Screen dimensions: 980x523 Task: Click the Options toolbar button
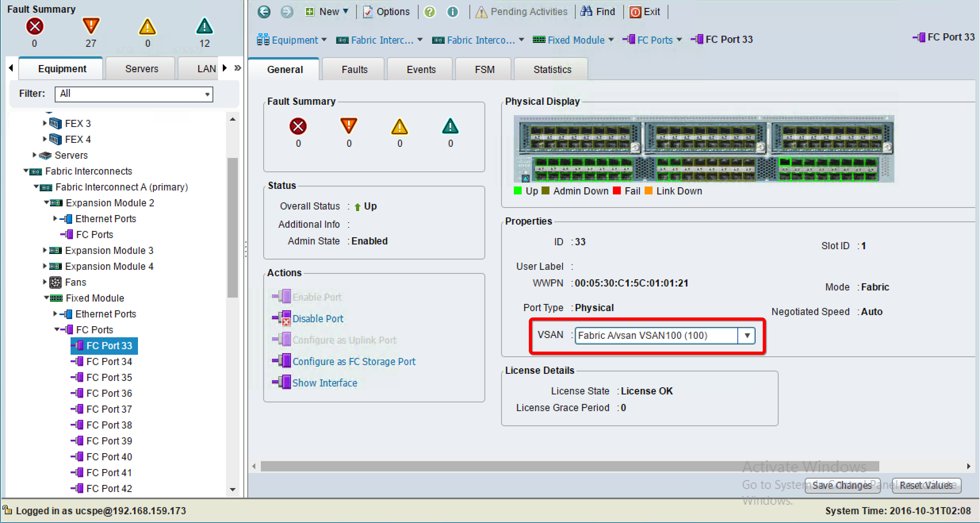click(387, 12)
